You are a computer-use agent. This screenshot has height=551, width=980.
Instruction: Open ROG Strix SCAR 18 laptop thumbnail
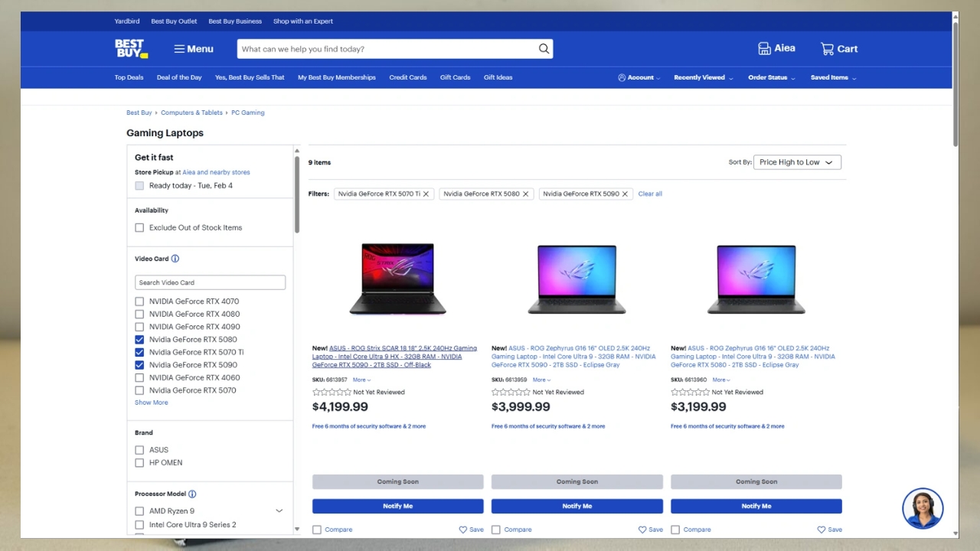[398, 279]
